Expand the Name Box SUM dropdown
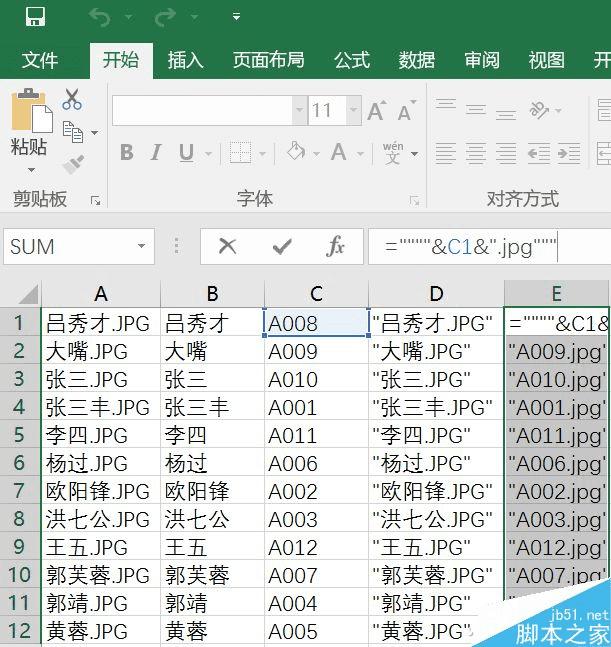Image resolution: width=611 pixels, height=647 pixels. coord(142,246)
